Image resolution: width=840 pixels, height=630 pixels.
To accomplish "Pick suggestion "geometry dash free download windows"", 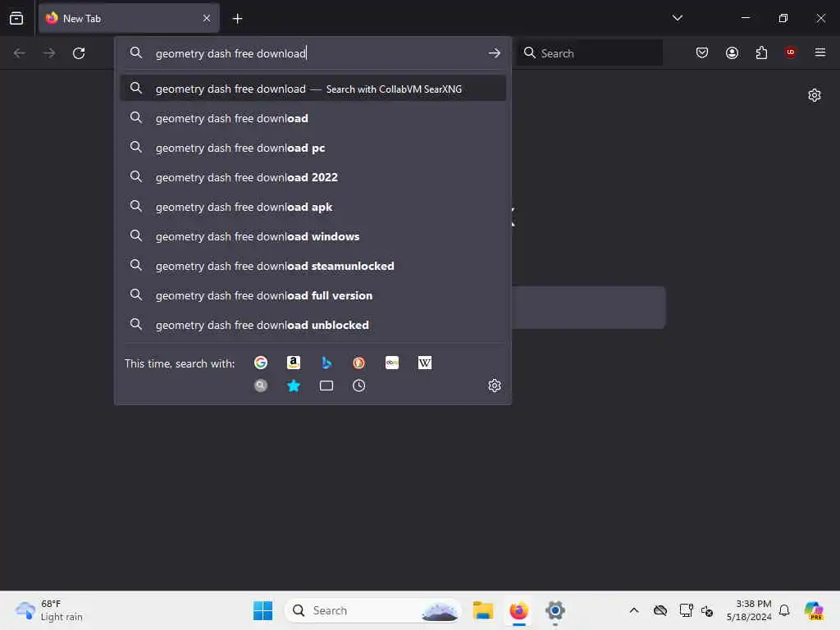I will 313,236.
